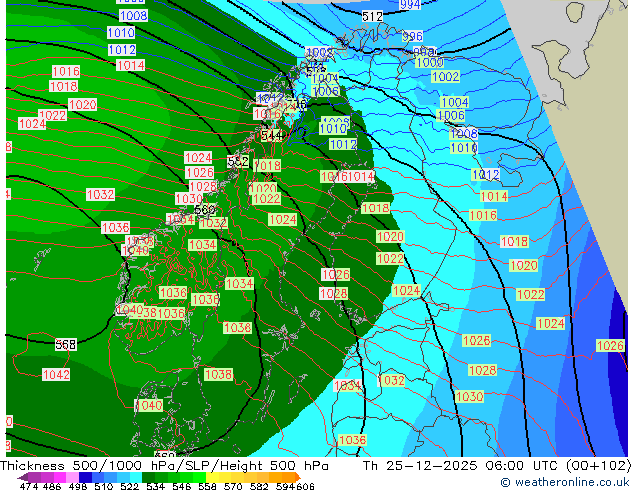Select the cyan swatch in the legend
Screen dimensions: 634x490
pos(136,477)
